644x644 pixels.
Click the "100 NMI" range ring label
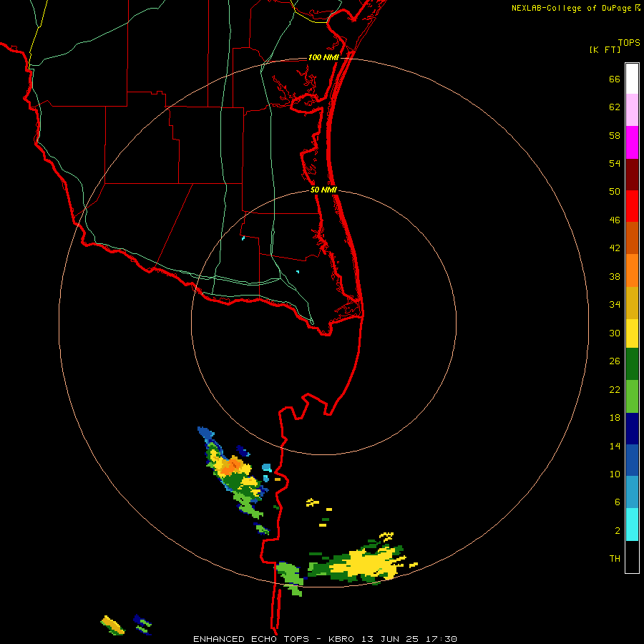click(323, 57)
